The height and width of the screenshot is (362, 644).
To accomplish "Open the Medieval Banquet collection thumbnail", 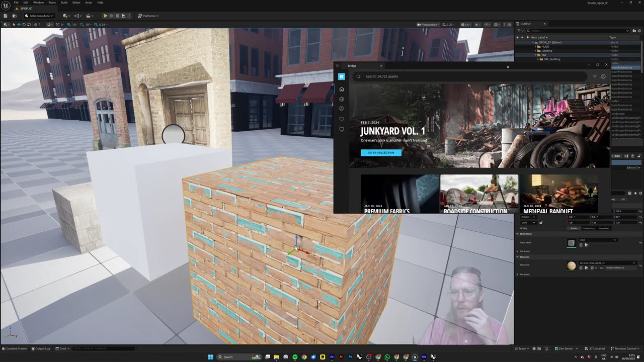I will 558,194.
